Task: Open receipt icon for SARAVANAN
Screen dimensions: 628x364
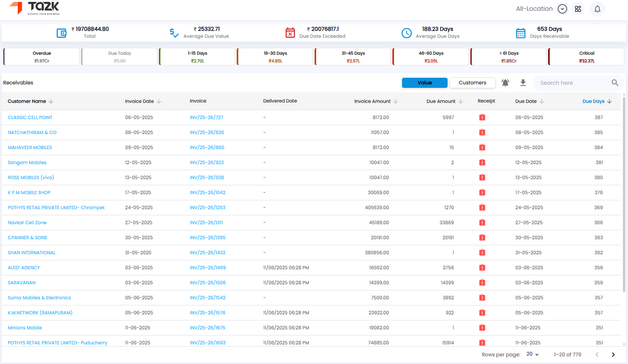Action: click(482, 283)
